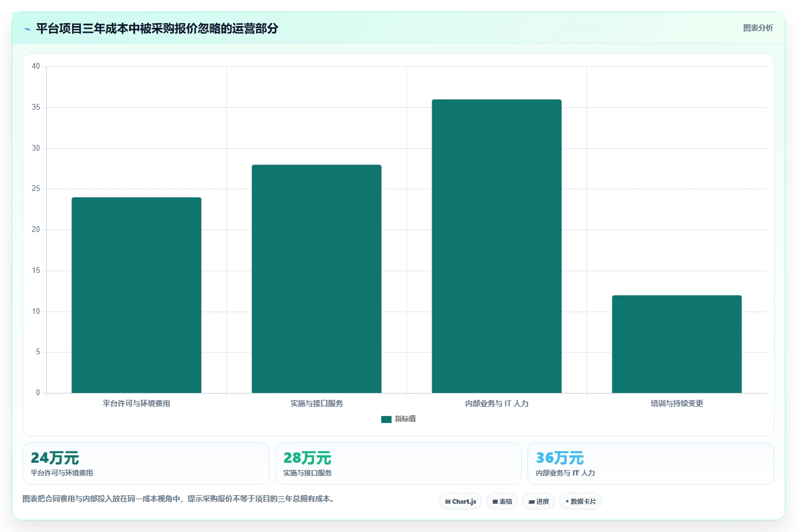The image size is (797, 532).
Task: Click the Chart.js tag button
Action: point(461,501)
